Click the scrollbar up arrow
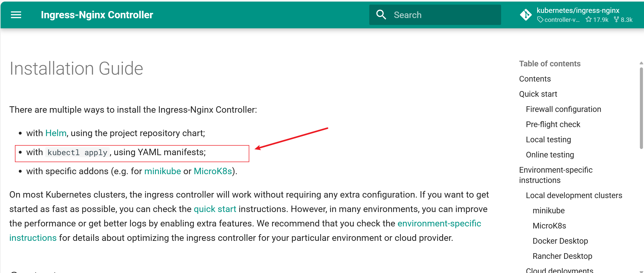The height and width of the screenshot is (273, 644). tap(641, 63)
